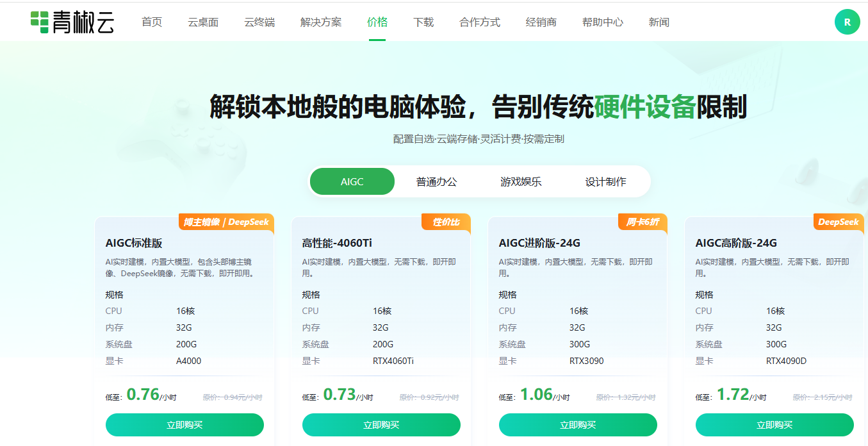Open the 经销商 navigation item
Screen dimensions: 868x446
541,22
